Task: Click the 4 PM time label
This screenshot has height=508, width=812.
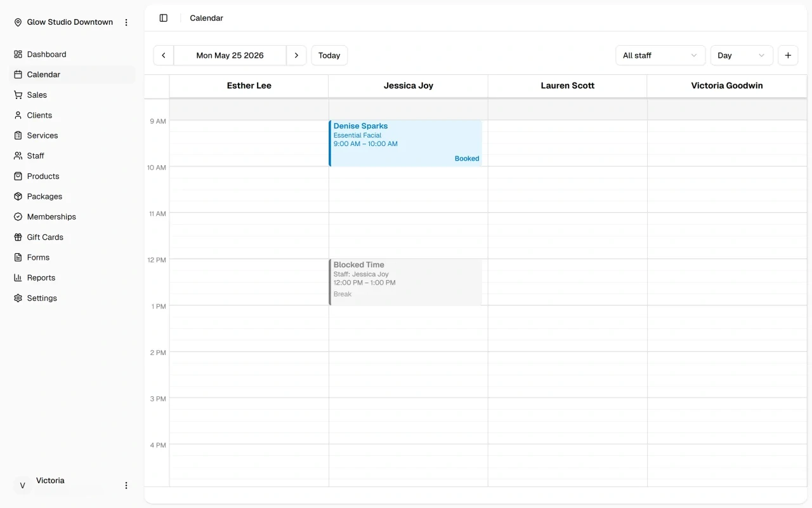Action: point(158,446)
